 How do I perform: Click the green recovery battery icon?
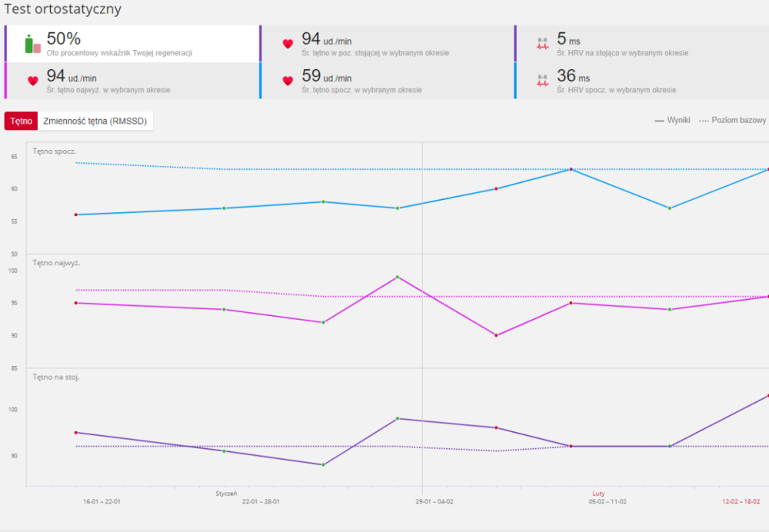(x=32, y=44)
